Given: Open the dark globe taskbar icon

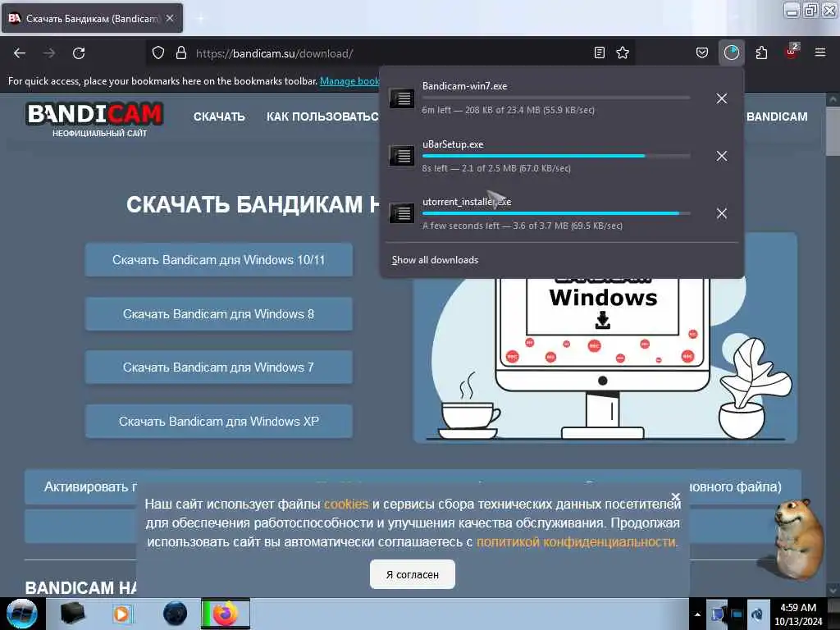Looking at the screenshot, I should (175, 614).
